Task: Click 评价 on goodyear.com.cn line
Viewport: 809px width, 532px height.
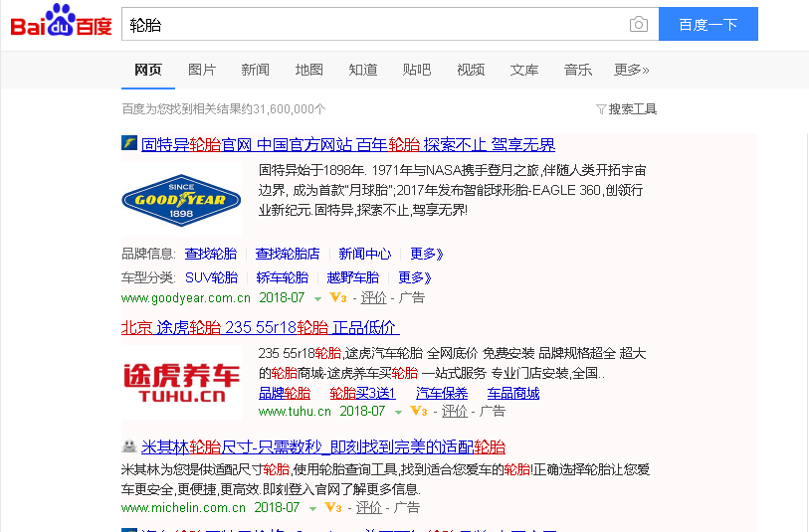Action: (x=373, y=297)
